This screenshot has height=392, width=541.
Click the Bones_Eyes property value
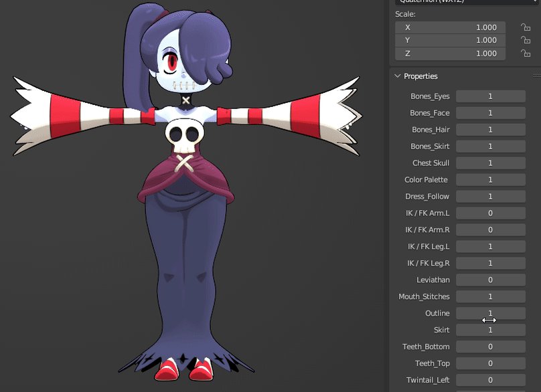[x=491, y=96]
